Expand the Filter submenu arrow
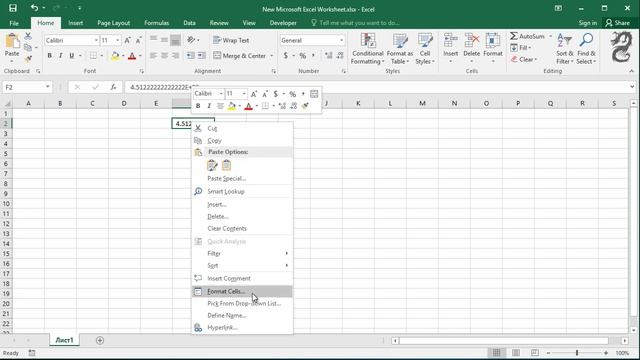 tap(287, 253)
